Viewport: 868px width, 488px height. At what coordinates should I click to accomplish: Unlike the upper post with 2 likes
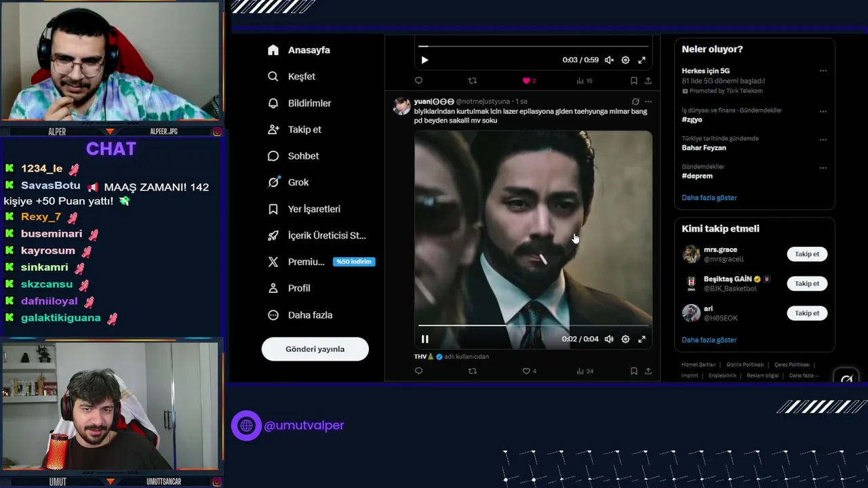point(529,81)
